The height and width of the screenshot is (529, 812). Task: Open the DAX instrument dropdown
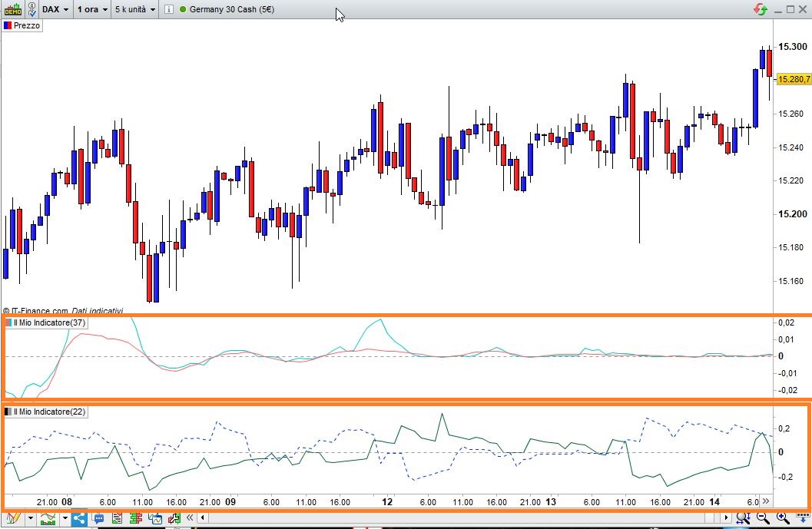[x=55, y=9]
